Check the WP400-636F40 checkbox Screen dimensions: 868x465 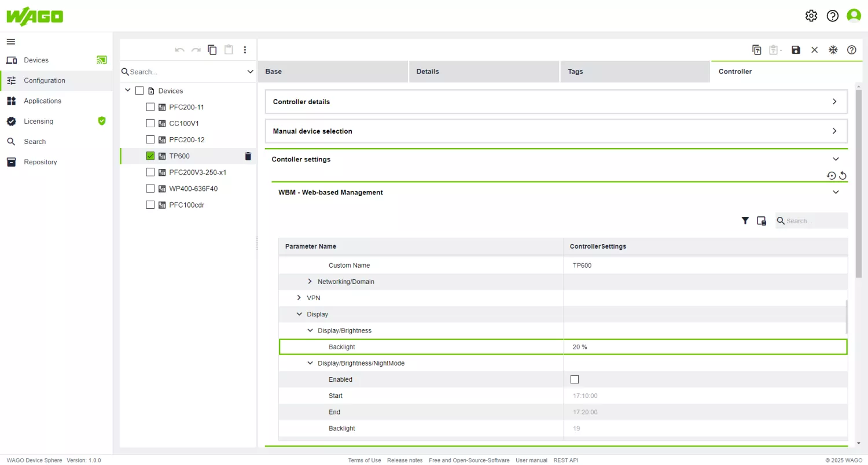point(150,188)
